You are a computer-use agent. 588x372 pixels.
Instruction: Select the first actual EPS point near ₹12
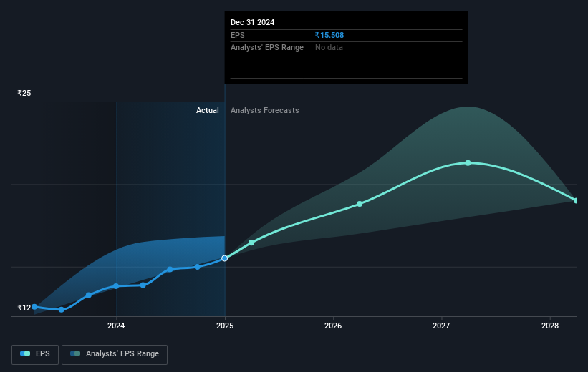point(34,307)
